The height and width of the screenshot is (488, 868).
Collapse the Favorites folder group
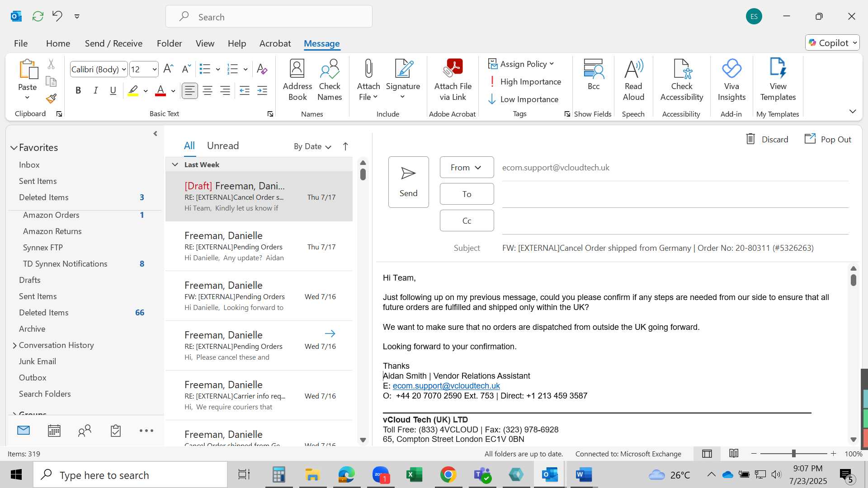point(14,148)
